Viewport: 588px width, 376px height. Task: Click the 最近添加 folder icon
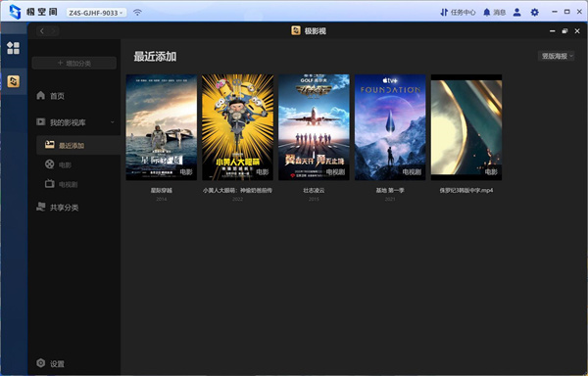click(50, 145)
